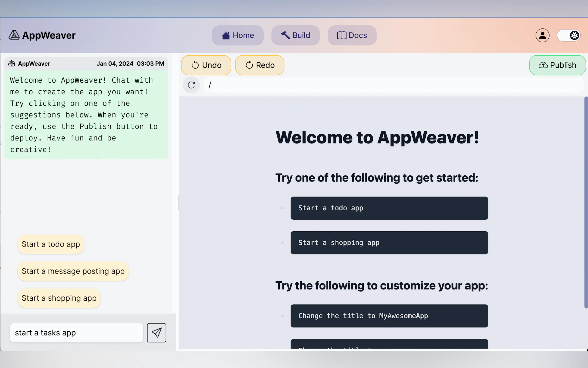Click the AppWeaver logo icon
This screenshot has width=588, height=368.
tap(14, 35)
